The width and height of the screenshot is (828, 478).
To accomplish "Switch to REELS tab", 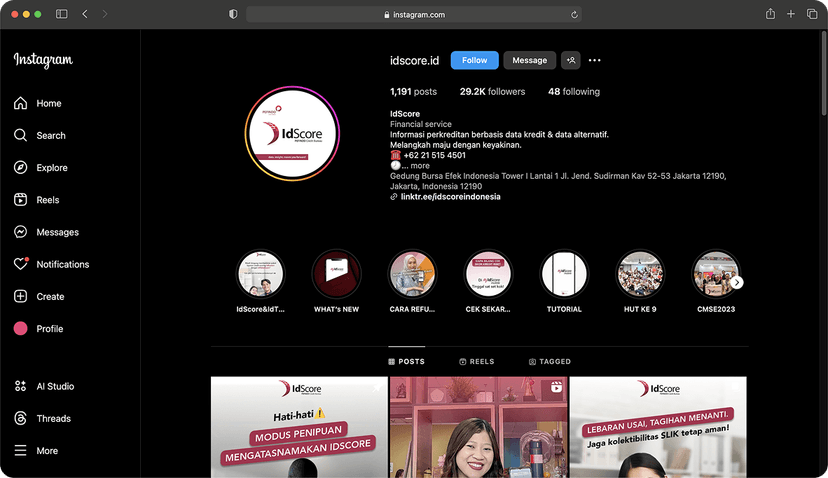I will 477,362.
